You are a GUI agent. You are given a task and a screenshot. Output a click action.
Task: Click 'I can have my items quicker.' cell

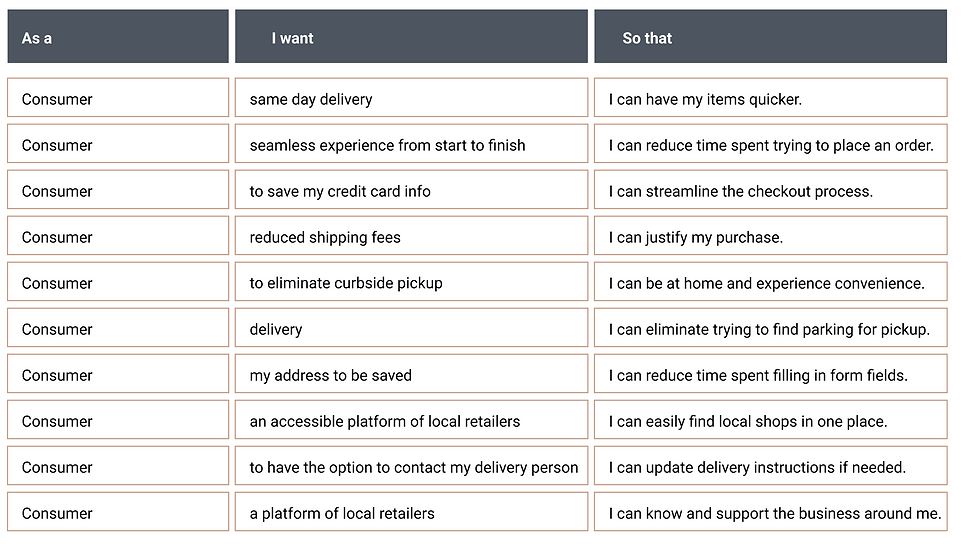click(770, 97)
